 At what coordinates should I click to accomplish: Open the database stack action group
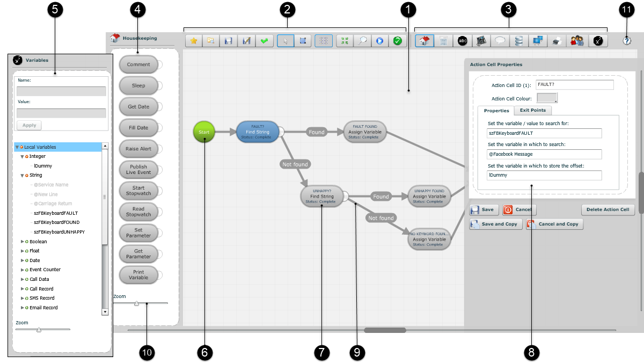[x=518, y=41]
